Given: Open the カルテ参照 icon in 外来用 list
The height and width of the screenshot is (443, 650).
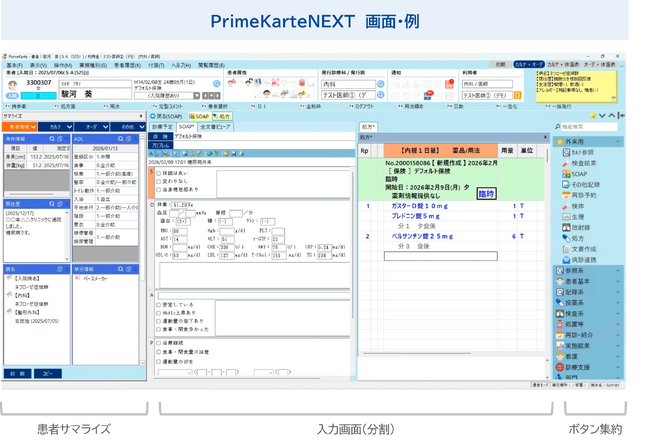Looking at the screenshot, I should (566, 153).
